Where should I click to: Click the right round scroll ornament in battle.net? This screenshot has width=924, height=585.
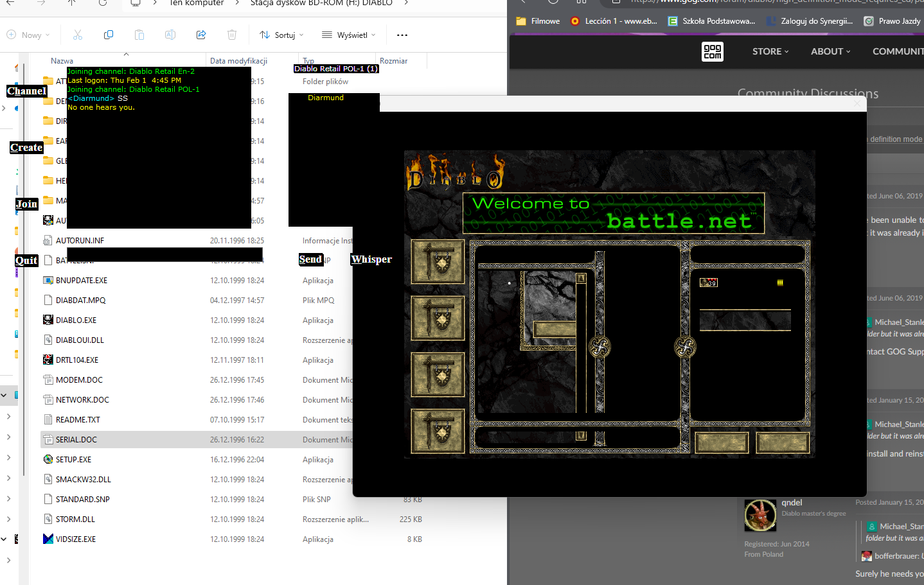tap(685, 347)
